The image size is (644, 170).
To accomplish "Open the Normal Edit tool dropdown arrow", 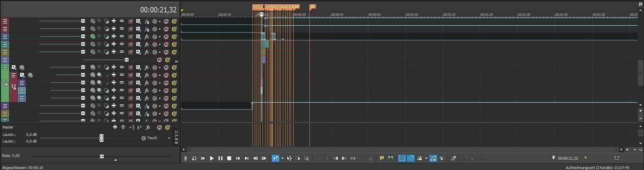I will click(x=282, y=158).
